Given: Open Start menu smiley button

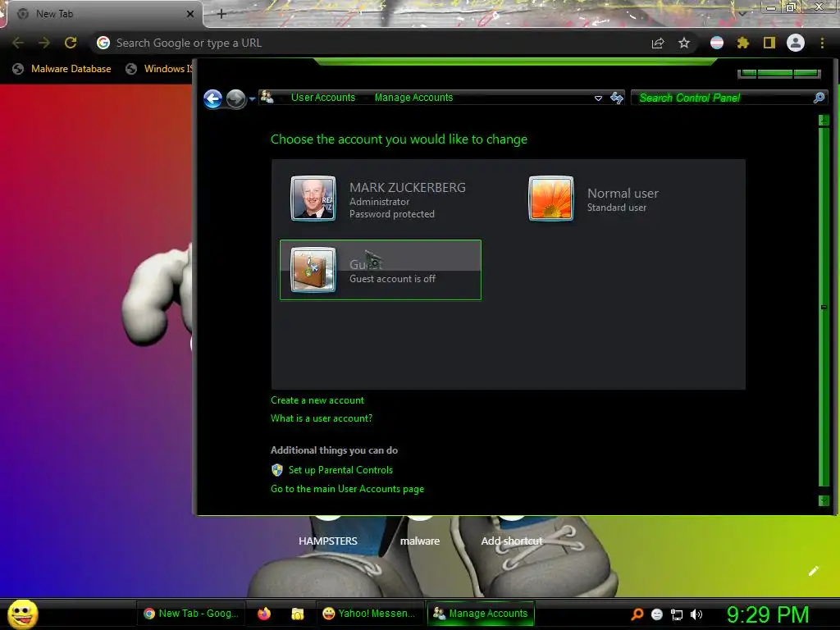Looking at the screenshot, I should pos(22,614).
